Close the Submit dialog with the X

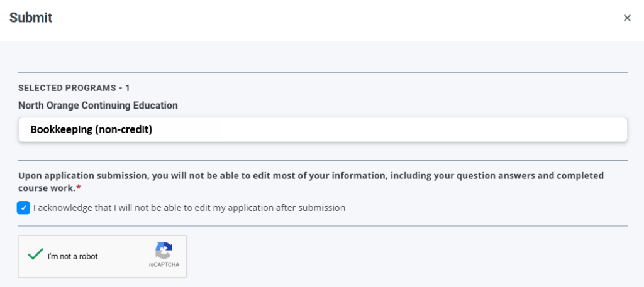coord(627,18)
